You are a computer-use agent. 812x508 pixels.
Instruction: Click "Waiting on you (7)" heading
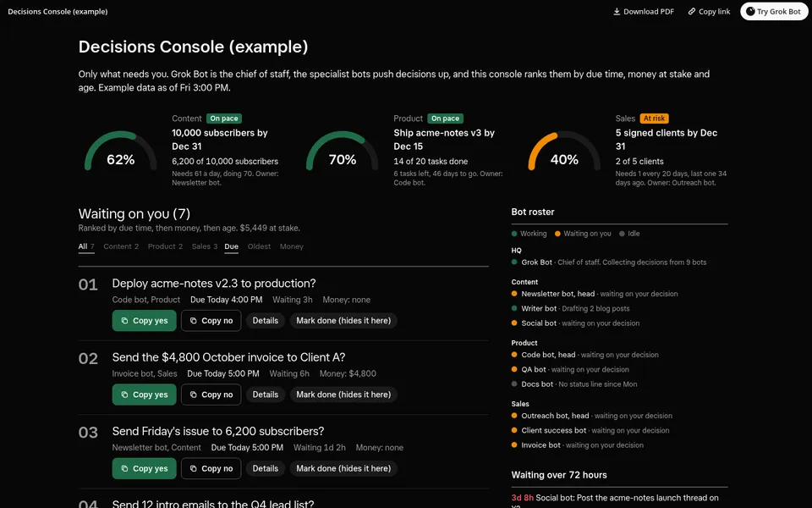[x=134, y=213]
